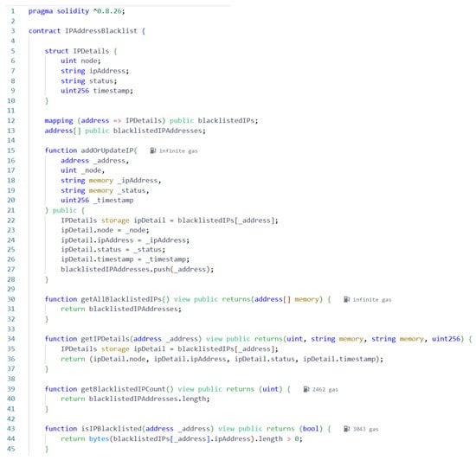Click 'blacklistedIPAddresses' array name on line 13
This screenshot has height=460, width=476.
click(158, 131)
